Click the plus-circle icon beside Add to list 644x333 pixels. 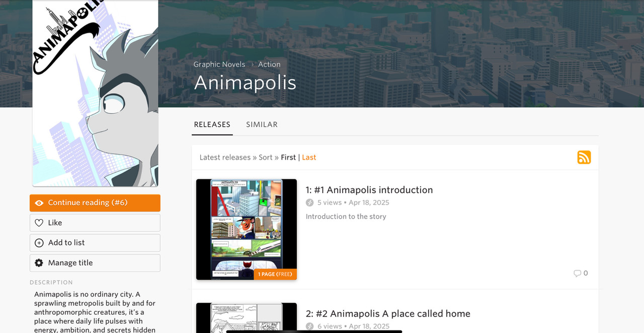[x=39, y=243]
